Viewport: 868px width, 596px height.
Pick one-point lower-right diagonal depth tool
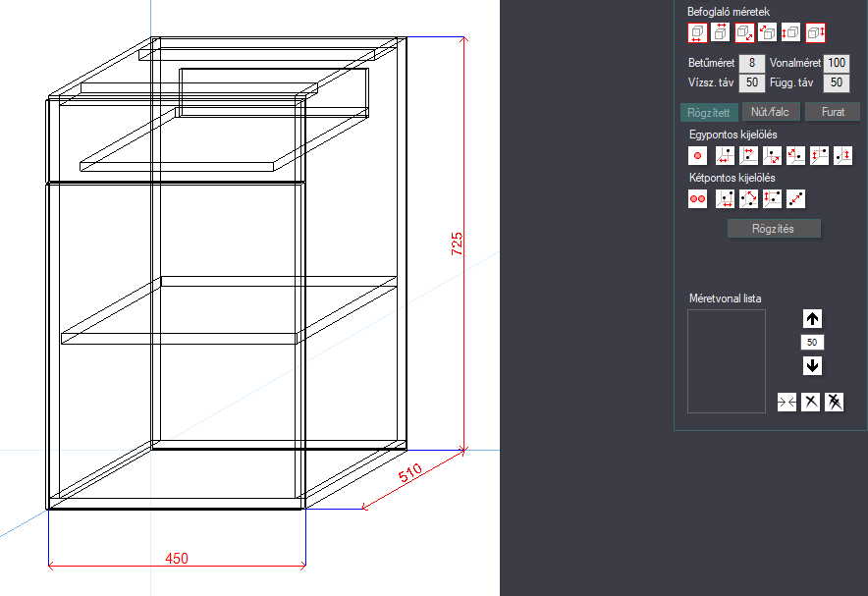coord(772,156)
